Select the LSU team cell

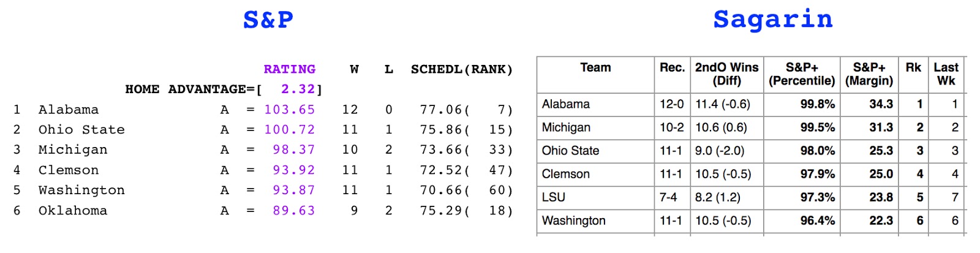[x=554, y=197]
